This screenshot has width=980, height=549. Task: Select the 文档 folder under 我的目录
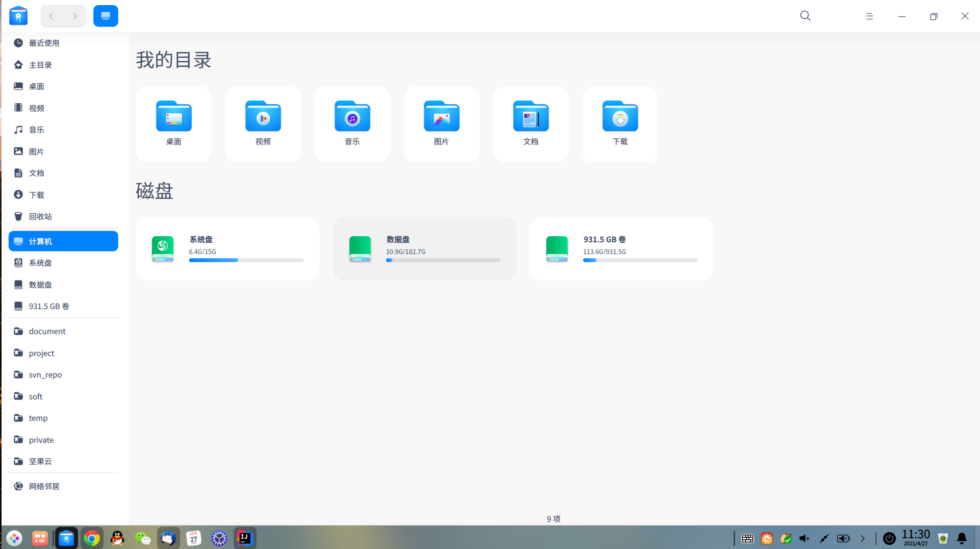(531, 124)
